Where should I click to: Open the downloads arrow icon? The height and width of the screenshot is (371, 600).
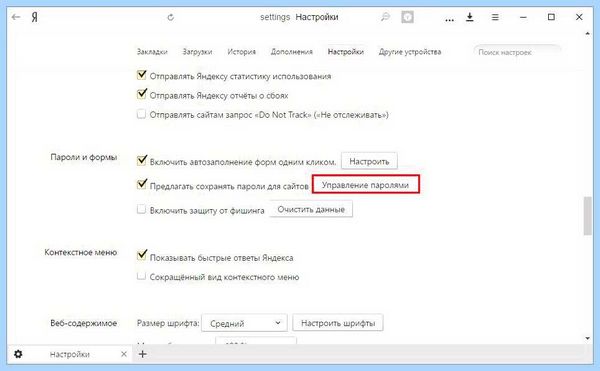coord(470,17)
